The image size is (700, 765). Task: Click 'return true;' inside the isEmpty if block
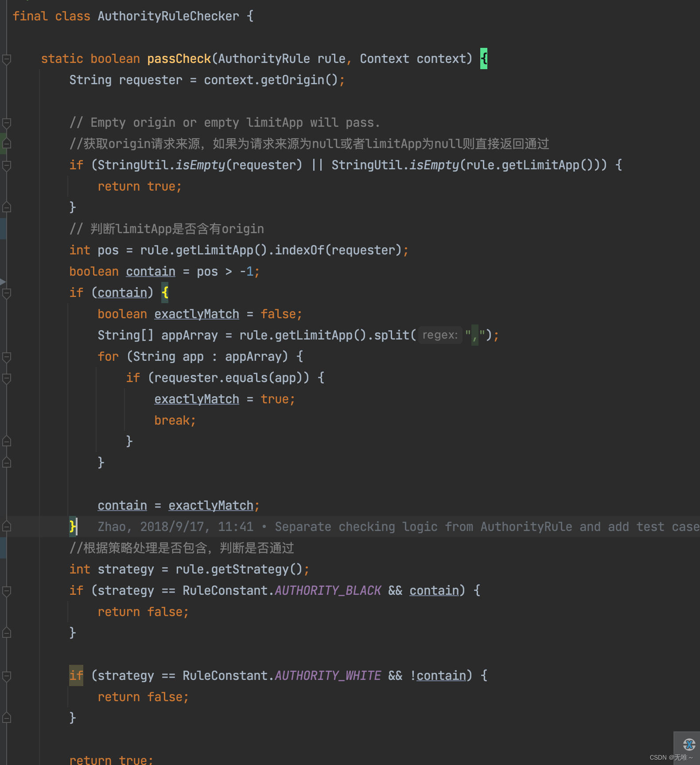(x=140, y=186)
